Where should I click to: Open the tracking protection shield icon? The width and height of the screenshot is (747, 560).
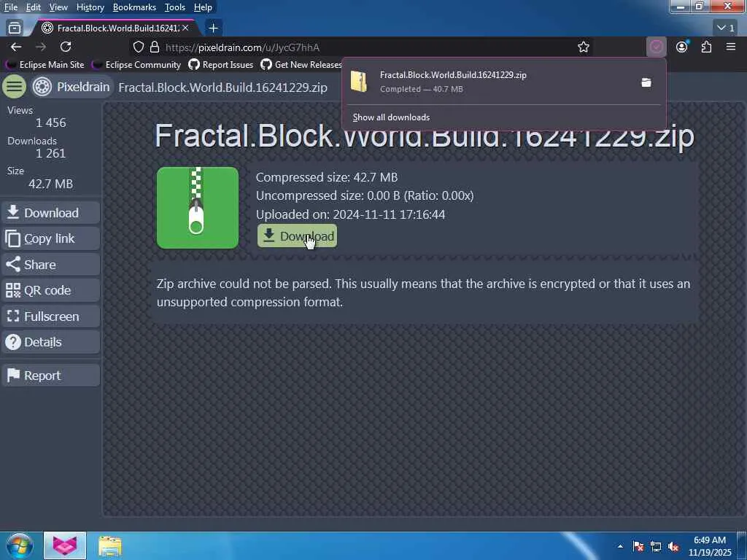(x=138, y=47)
